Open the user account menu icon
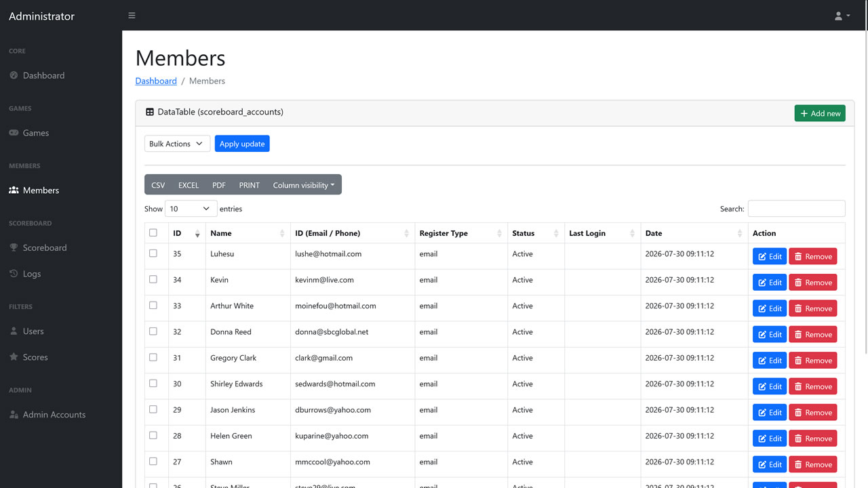This screenshot has height=488, width=868. pyautogui.click(x=842, y=16)
